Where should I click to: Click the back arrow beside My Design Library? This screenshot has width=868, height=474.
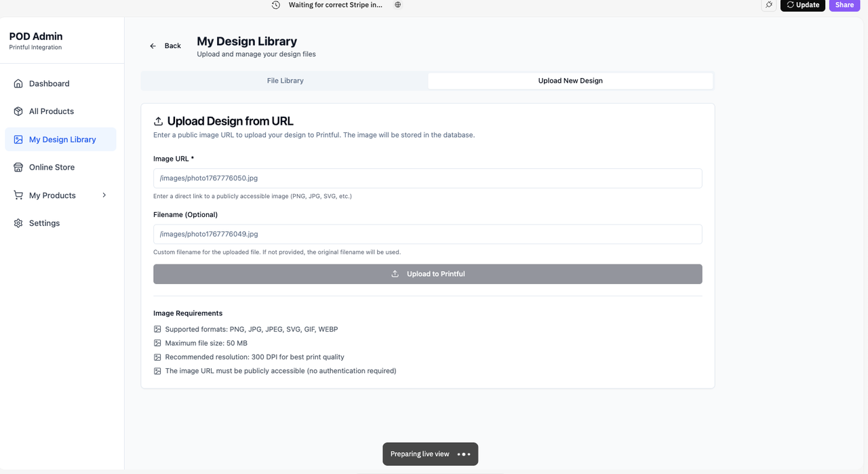[153, 45]
